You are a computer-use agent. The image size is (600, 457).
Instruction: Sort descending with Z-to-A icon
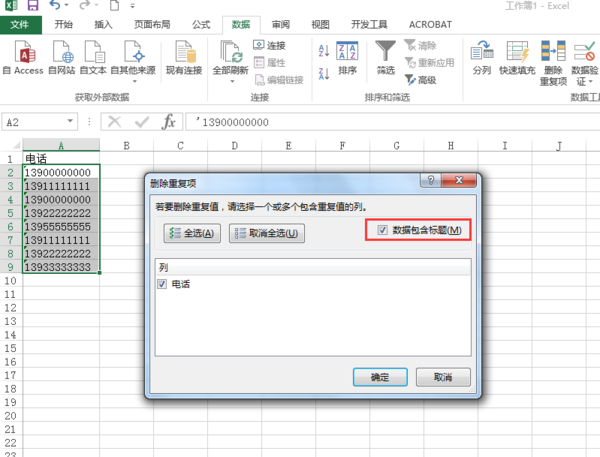point(323,73)
